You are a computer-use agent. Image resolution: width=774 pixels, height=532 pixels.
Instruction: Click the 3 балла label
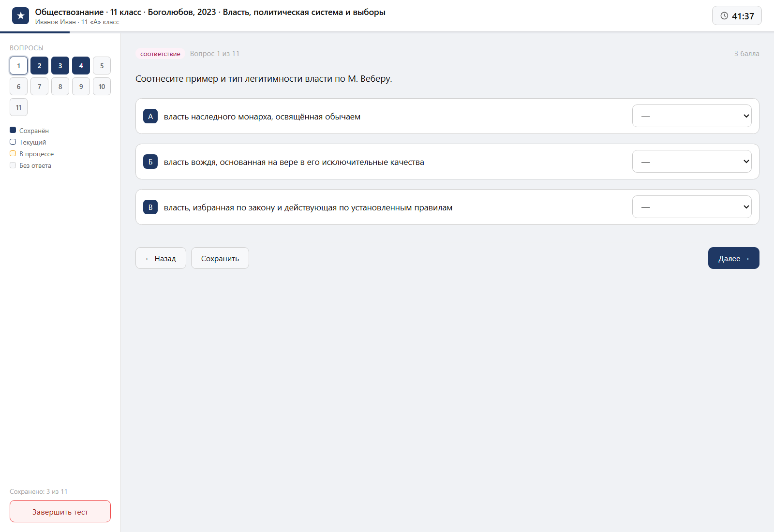click(747, 54)
